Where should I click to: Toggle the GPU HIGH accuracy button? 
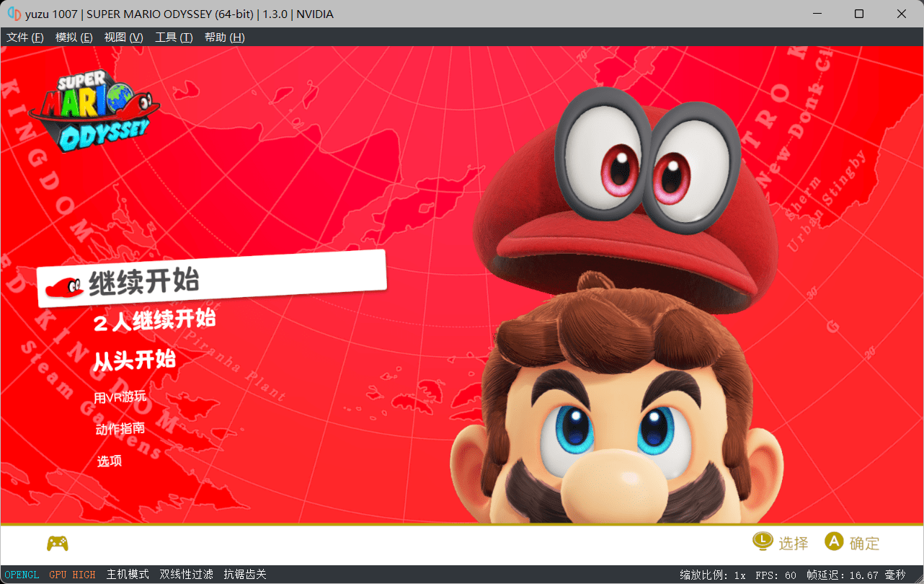tap(72, 575)
